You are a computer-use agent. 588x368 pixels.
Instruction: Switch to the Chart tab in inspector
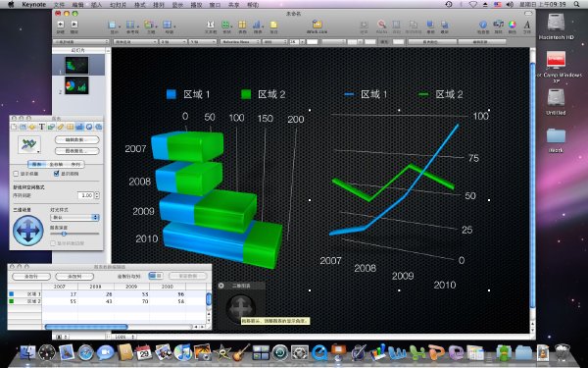(37, 165)
